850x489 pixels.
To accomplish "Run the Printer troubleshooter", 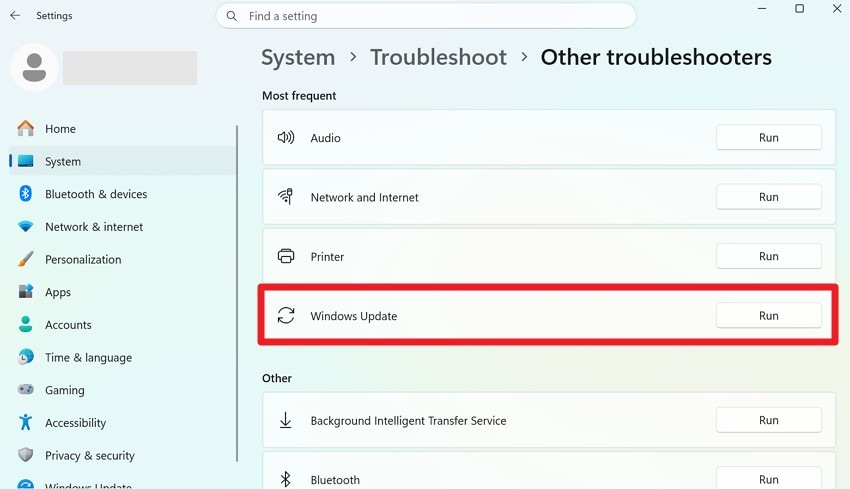I will point(769,256).
